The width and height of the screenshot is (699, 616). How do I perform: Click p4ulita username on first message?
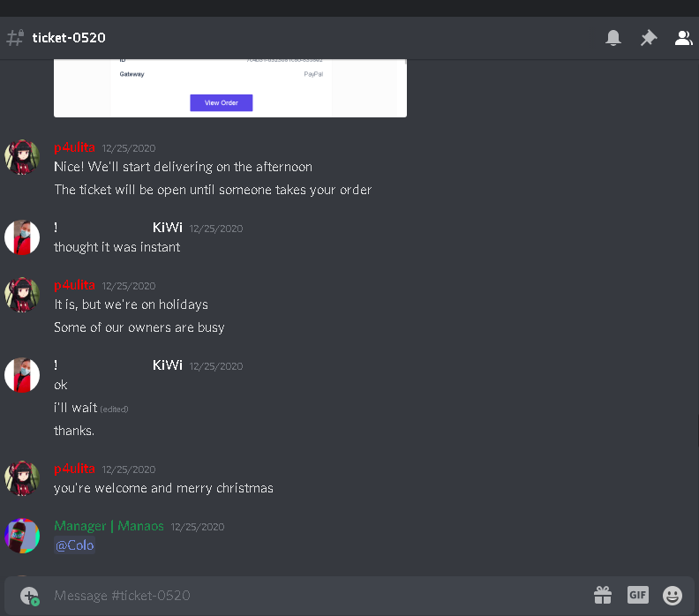(74, 147)
